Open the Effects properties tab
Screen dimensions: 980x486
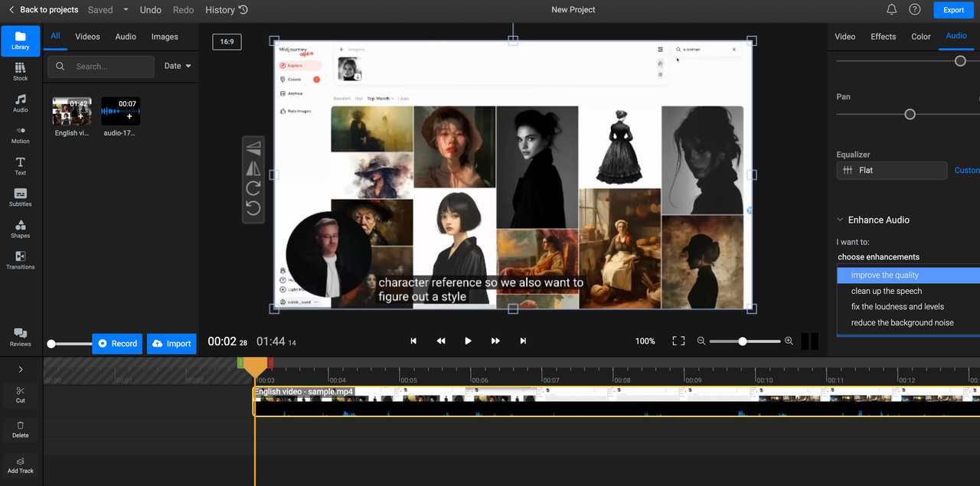click(x=883, y=36)
